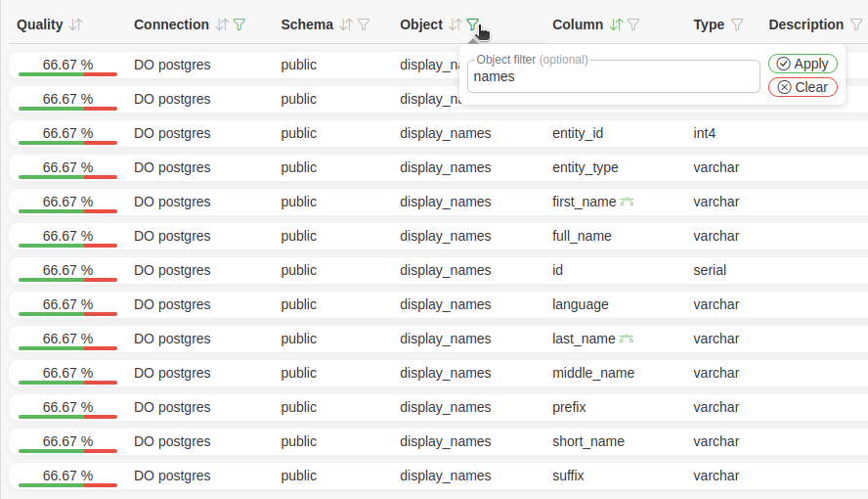The image size is (868, 499).
Task: Clear the Object filter
Action: (803, 87)
